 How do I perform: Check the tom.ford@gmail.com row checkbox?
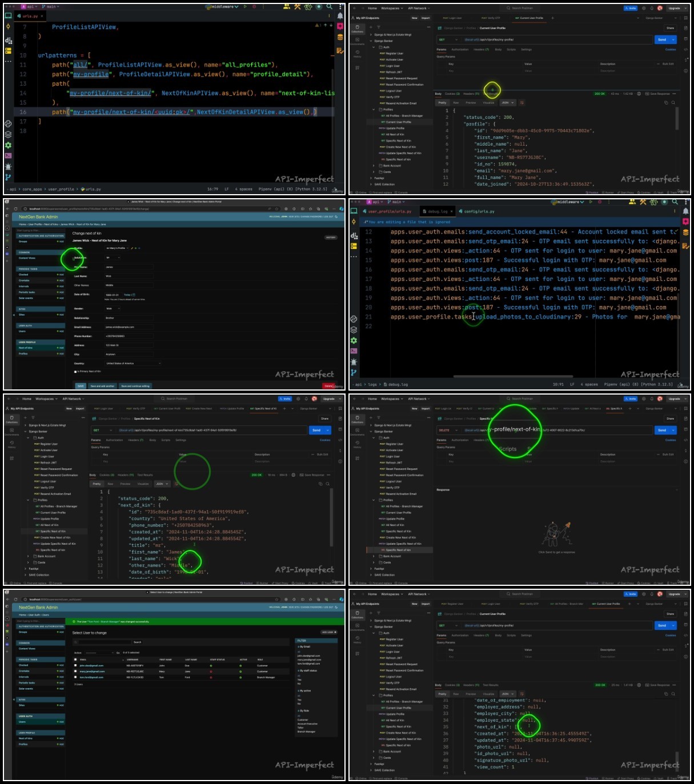point(75,677)
